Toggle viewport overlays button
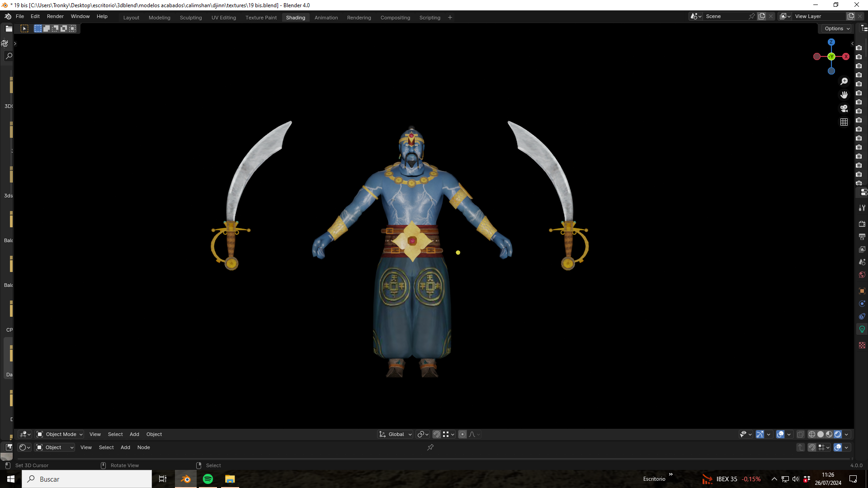 click(x=780, y=434)
